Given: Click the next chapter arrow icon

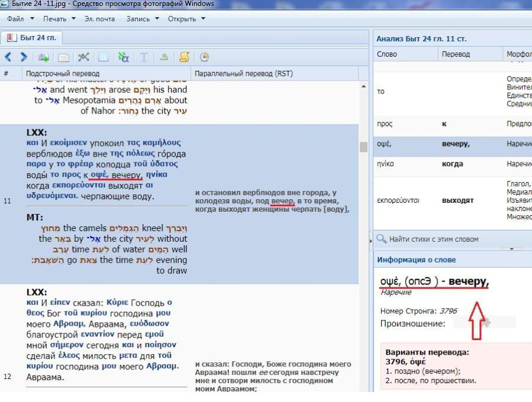Looking at the screenshot, I should pos(24,57).
